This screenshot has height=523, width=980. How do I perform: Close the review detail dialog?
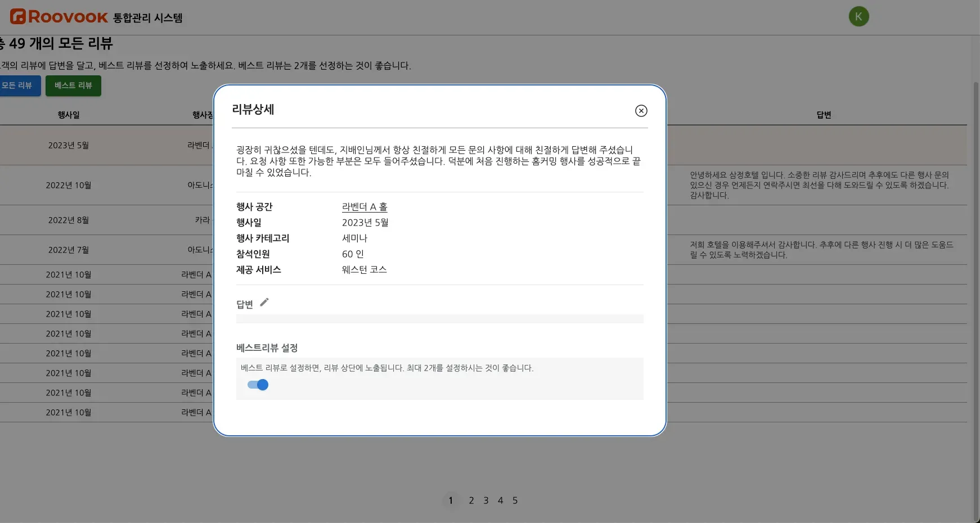[x=641, y=111]
